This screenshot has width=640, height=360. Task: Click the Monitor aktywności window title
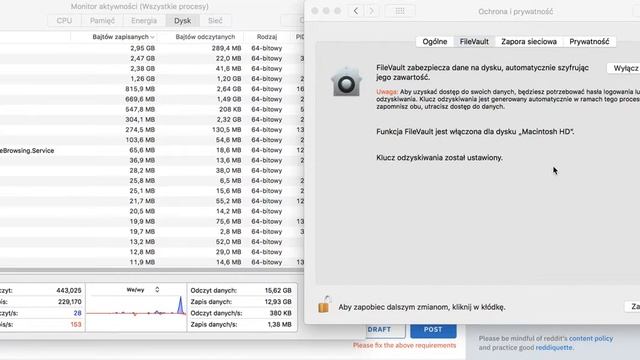point(140,7)
